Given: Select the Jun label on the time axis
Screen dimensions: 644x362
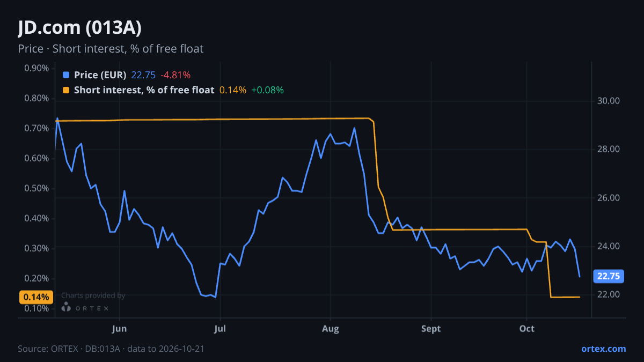Looking at the screenshot, I should (x=120, y=329).
